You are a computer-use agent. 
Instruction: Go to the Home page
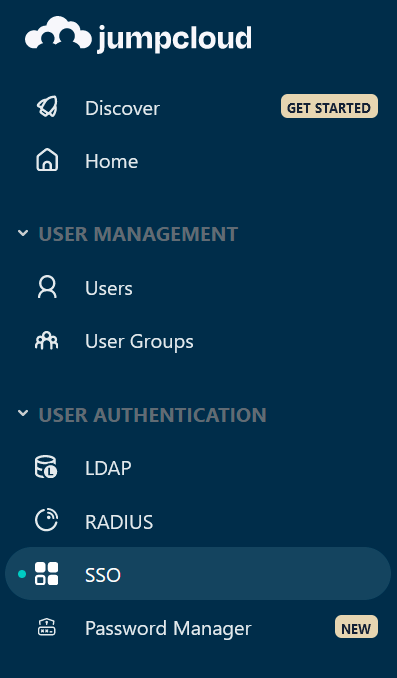112,161
